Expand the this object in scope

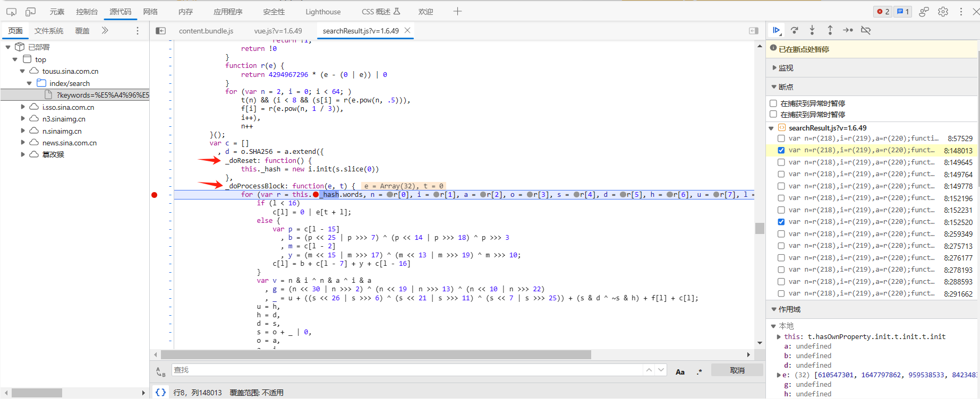pos(779,337)
